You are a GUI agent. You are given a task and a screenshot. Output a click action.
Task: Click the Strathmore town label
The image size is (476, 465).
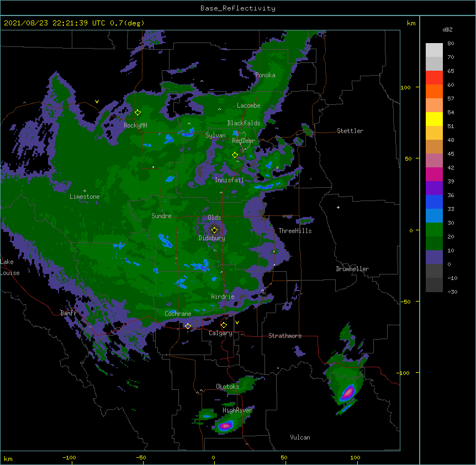click(285, 336)
